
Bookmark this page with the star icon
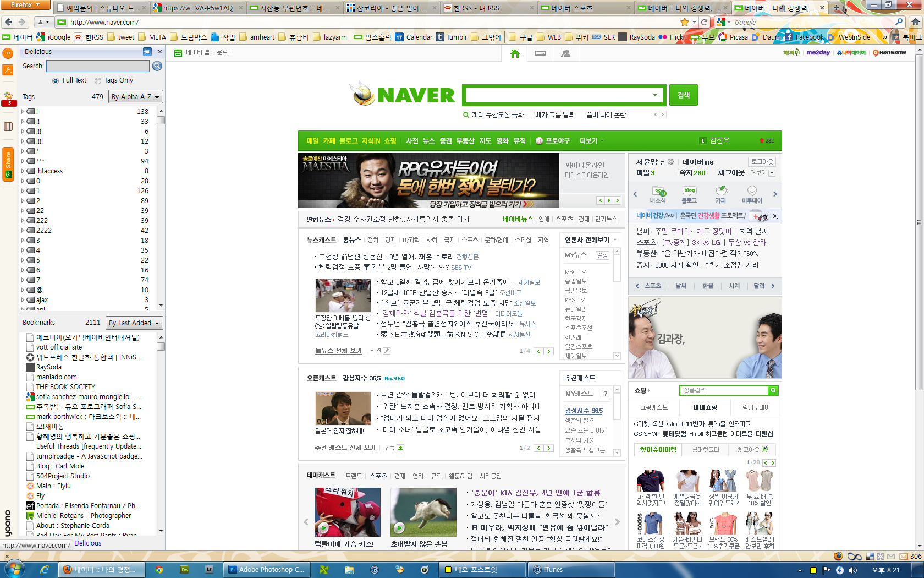click(685, 22)
